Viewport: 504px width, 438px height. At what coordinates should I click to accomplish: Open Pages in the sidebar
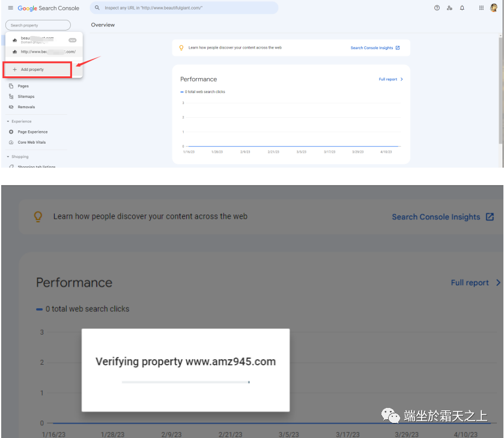[x=23, y=86]
